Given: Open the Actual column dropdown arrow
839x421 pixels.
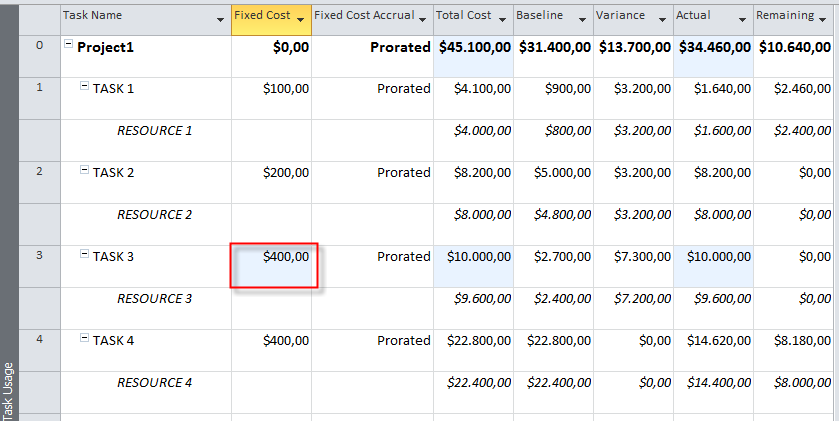Looking at the screenshot, I should (x=743, y=20).
